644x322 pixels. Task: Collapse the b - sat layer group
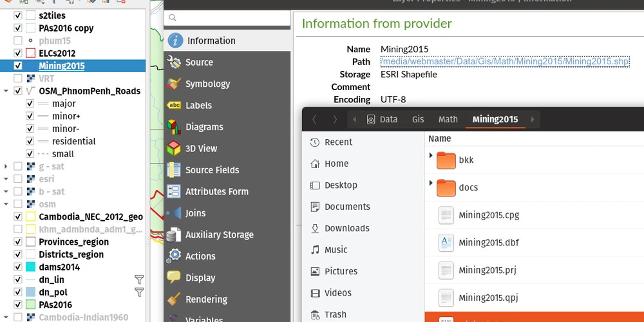point(6,191)
